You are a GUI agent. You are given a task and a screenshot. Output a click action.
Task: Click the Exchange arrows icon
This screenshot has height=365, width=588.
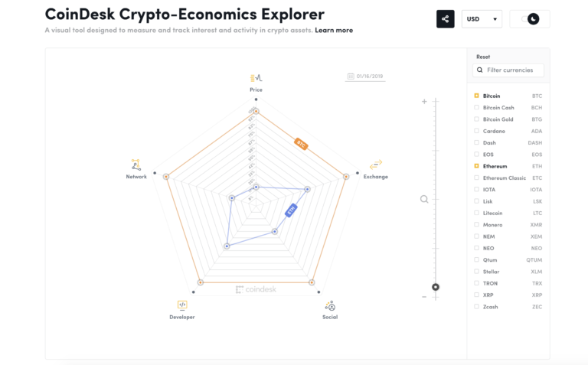pos(375,165)
